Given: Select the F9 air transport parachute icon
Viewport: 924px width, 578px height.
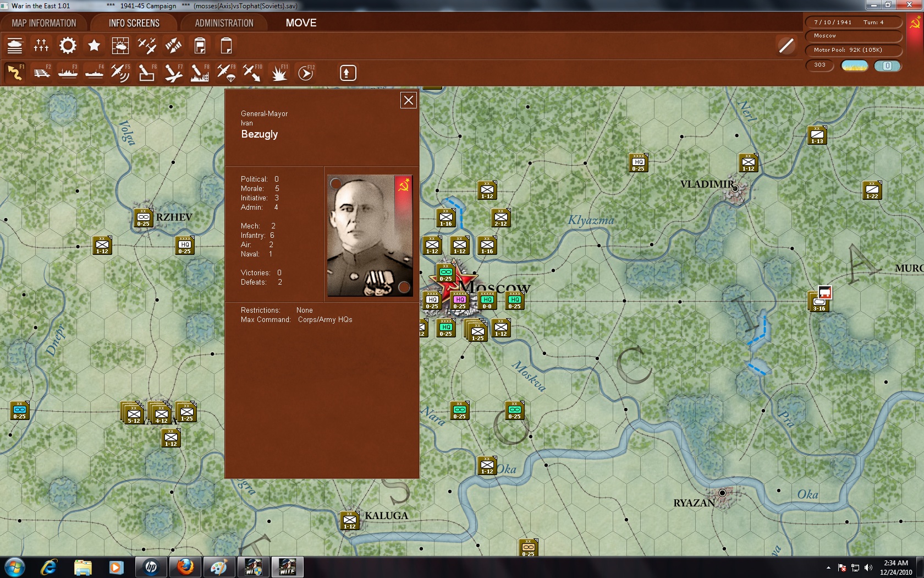Looking at the screenshot, I should point(226,73).
